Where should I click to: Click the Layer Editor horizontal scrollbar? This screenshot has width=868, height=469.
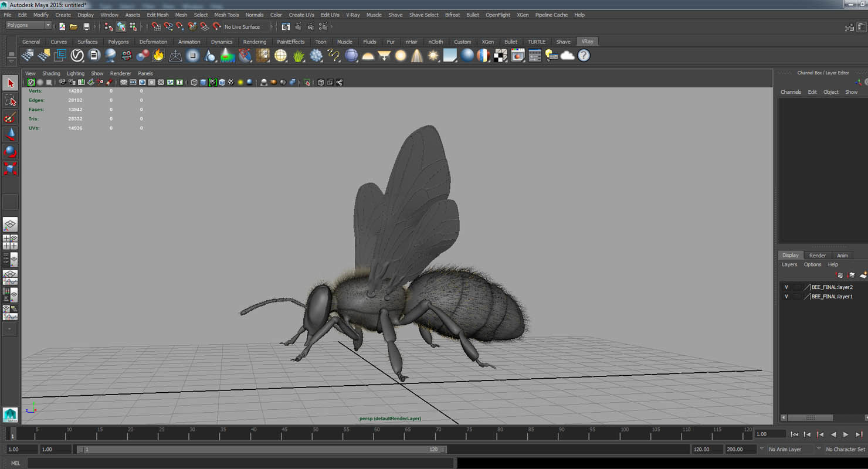click(810, 418)
